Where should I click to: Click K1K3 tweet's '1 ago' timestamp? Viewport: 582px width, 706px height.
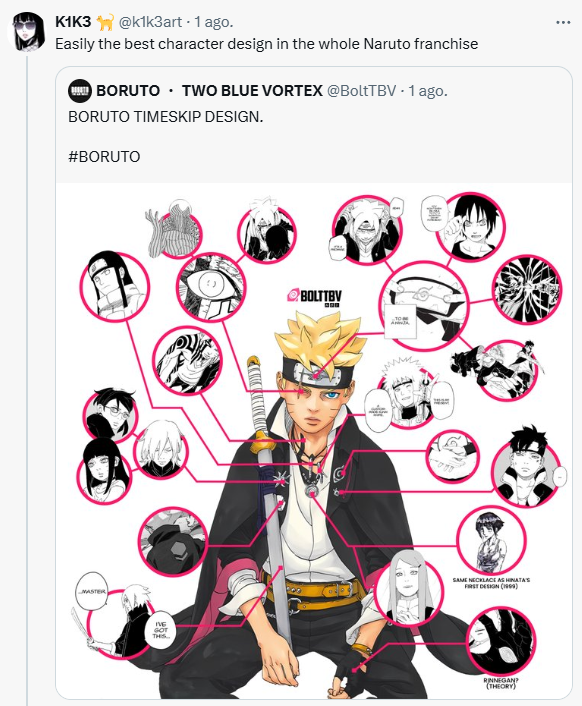coord(214,22)
